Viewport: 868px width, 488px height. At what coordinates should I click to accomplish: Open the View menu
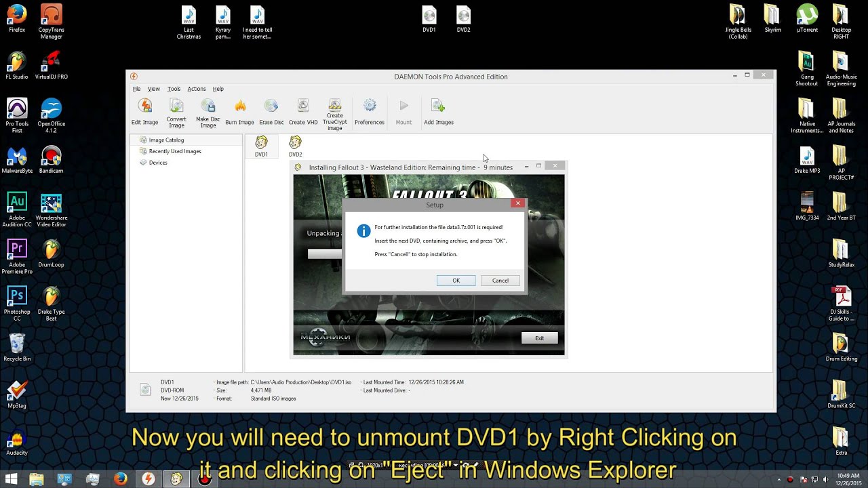(x=154, y=89)
